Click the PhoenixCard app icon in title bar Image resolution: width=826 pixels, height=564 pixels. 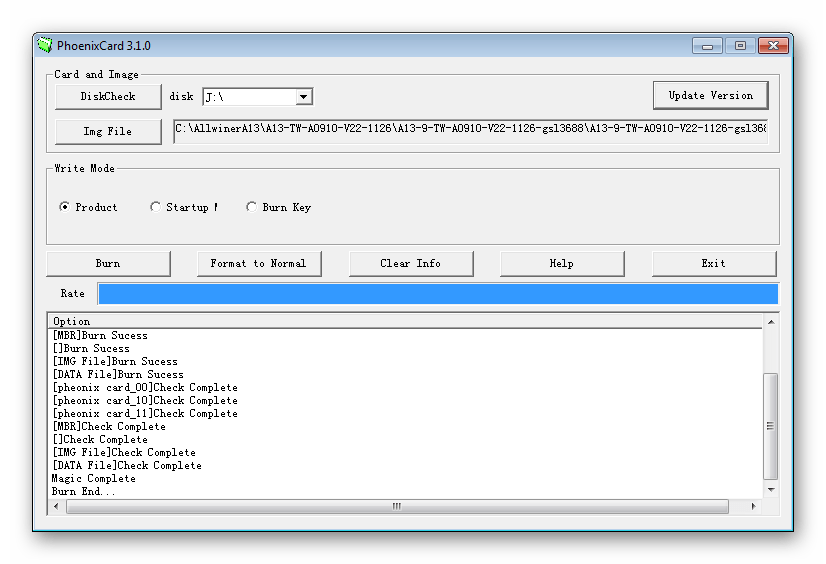(45, 45)
